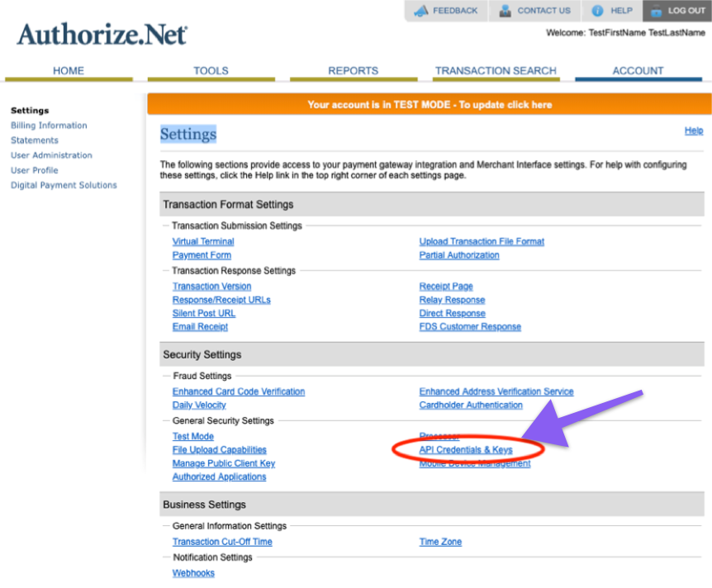Image resolution: width=712 pixels, height=588 pixels.
Task: Open the Virtual Terminal link
Action: tap(203, 241)
